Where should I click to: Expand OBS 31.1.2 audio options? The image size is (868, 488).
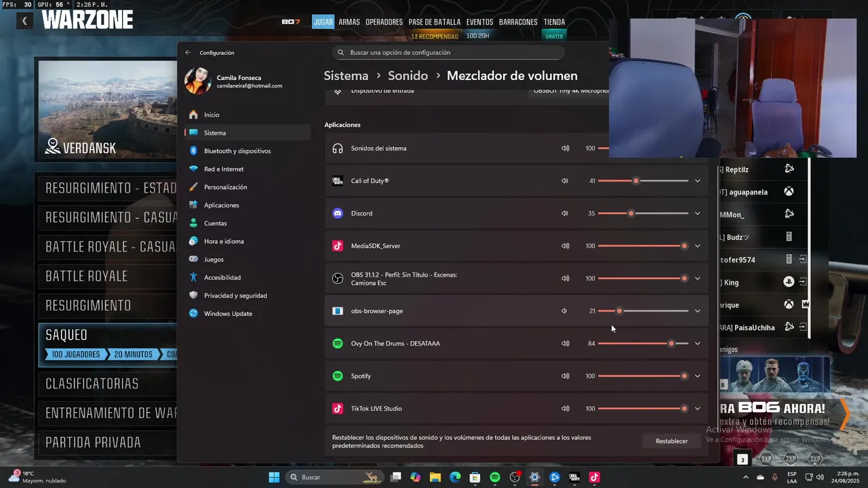click(x=697, y=279)
